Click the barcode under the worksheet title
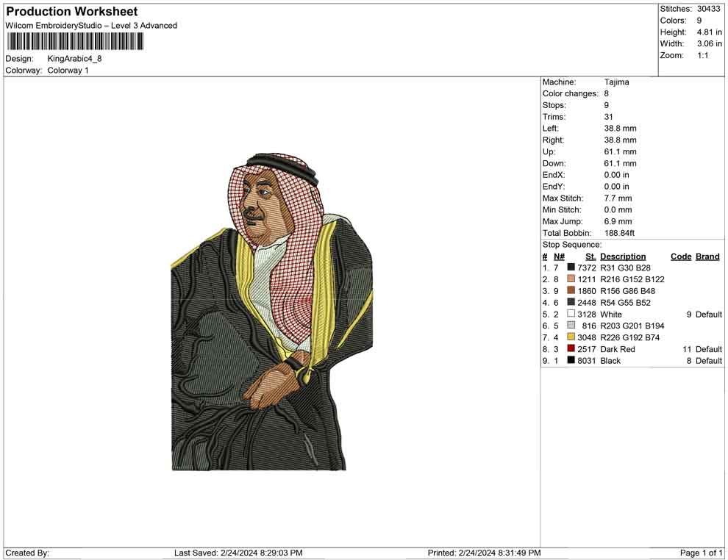The height and width of the screenshot is (560, 728). [x=74, y=42]
